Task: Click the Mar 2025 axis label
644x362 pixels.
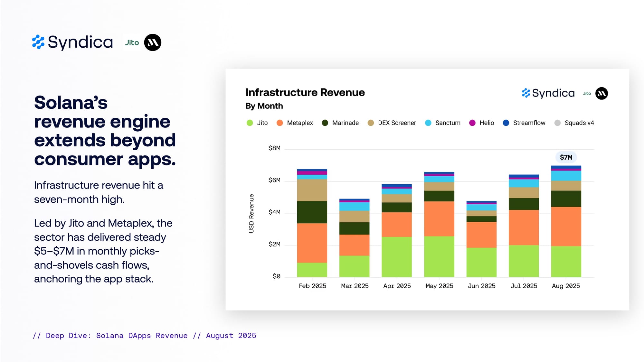Action: coord(355,286)
